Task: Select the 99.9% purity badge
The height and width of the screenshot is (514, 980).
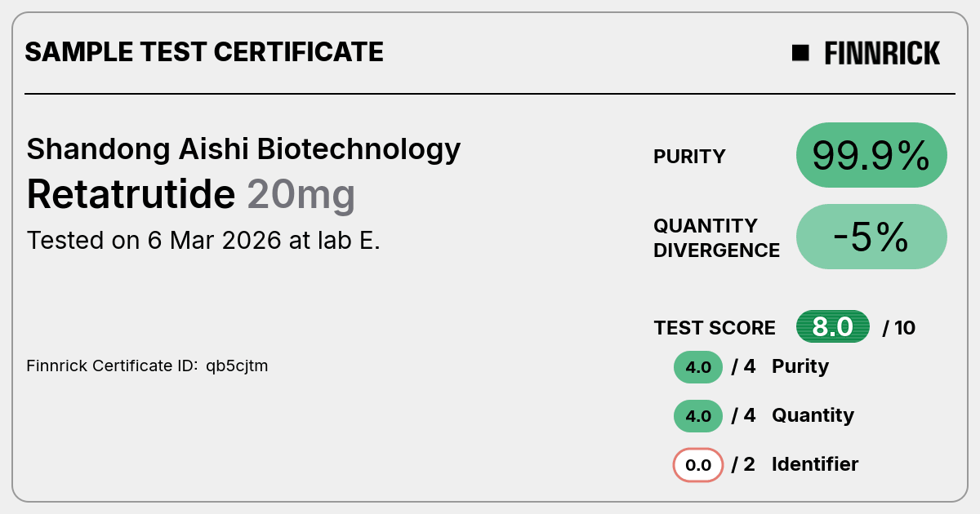Action: [x=871, y=155]
